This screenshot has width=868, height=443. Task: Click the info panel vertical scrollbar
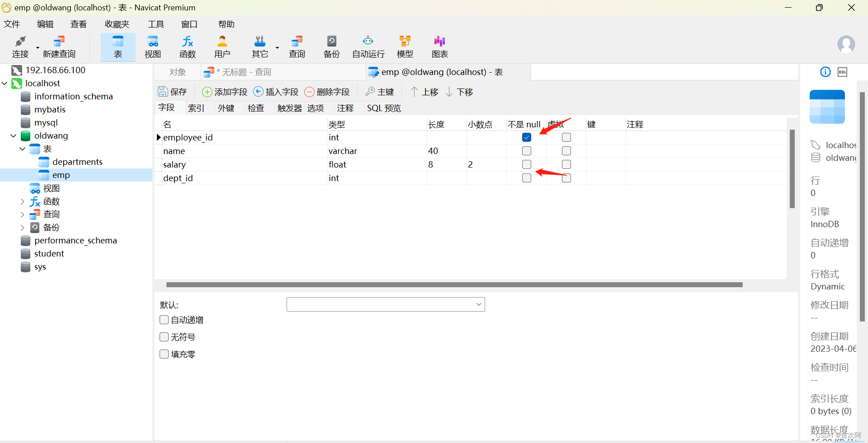click(862, 206)
